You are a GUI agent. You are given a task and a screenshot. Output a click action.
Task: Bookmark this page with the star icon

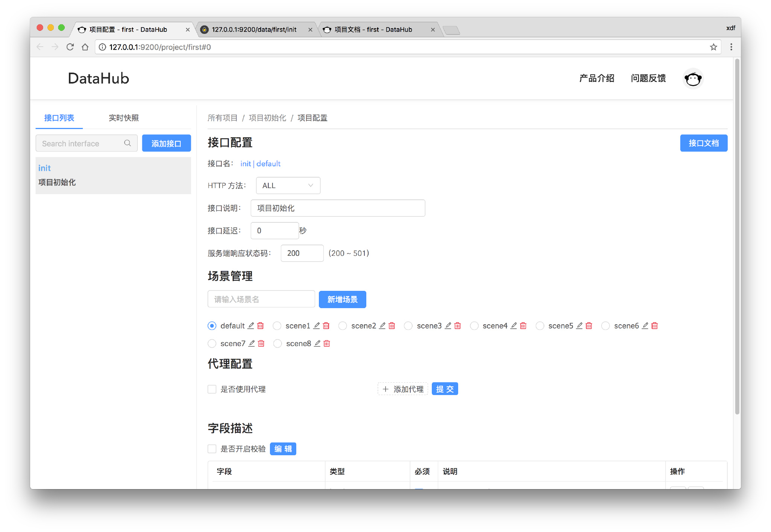[713, 47]
